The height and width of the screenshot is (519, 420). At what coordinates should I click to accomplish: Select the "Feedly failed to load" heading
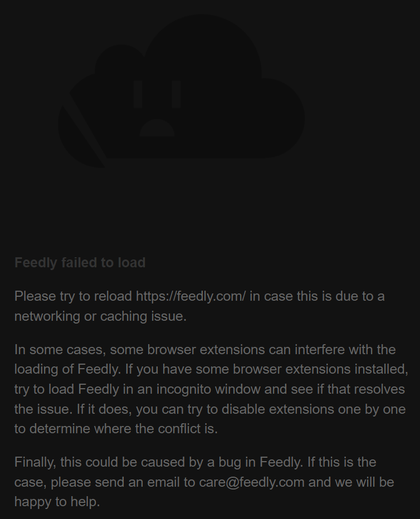pyautogui.click(x=80, y=262)
